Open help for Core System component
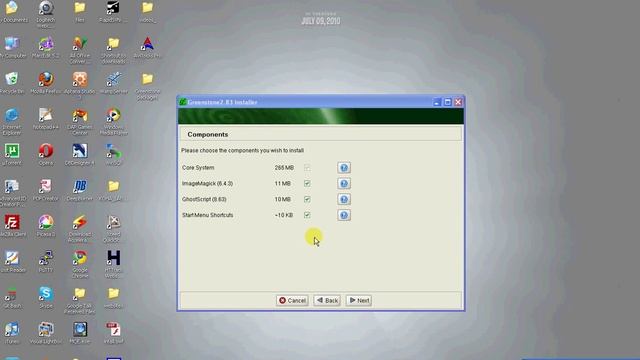This screenshot has width=640, height=360. [344, 168]
